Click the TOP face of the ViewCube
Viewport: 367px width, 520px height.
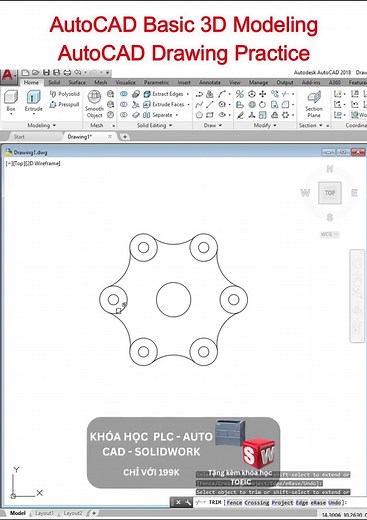click(x=330, y=193)
